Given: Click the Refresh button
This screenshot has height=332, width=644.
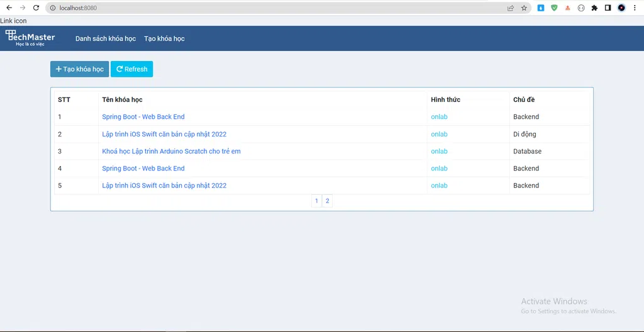Looking at the screenshot, I should click(132, 69).
